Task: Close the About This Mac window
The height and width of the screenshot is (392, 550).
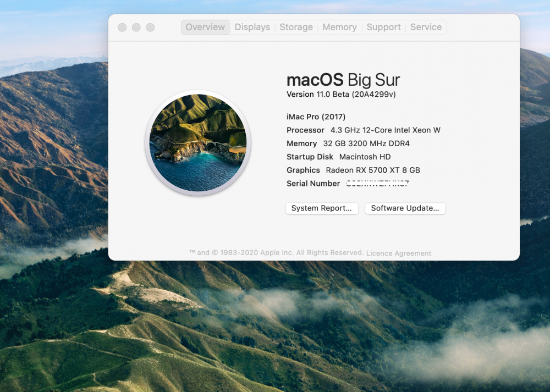Action: coord(122,27)
